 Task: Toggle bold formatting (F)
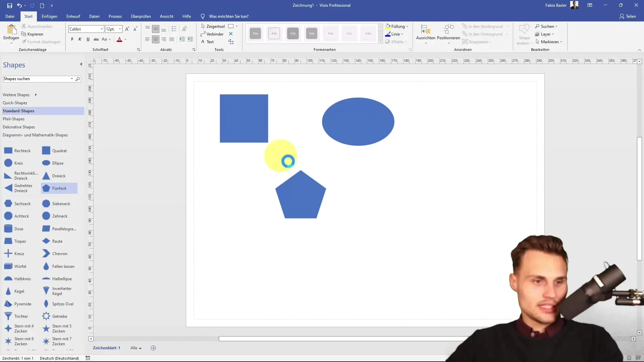point(72,39)
